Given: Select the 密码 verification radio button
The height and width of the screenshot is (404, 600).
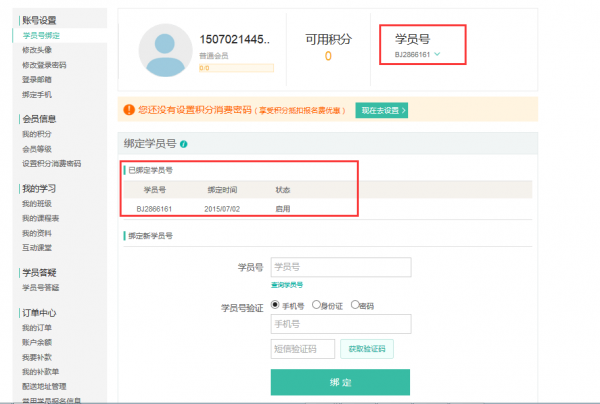Looking at the screenshot, I should click(x=354, y=305).
